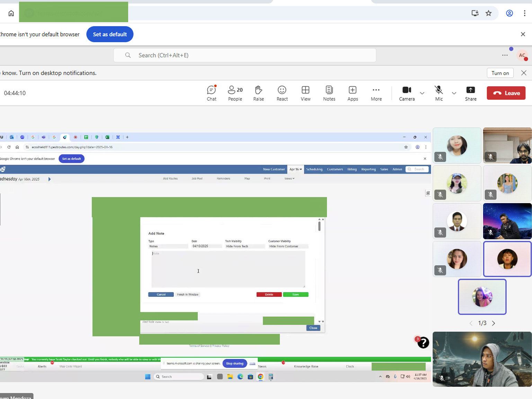Open meeting Notes
The image size is (532, 399).
329,93
